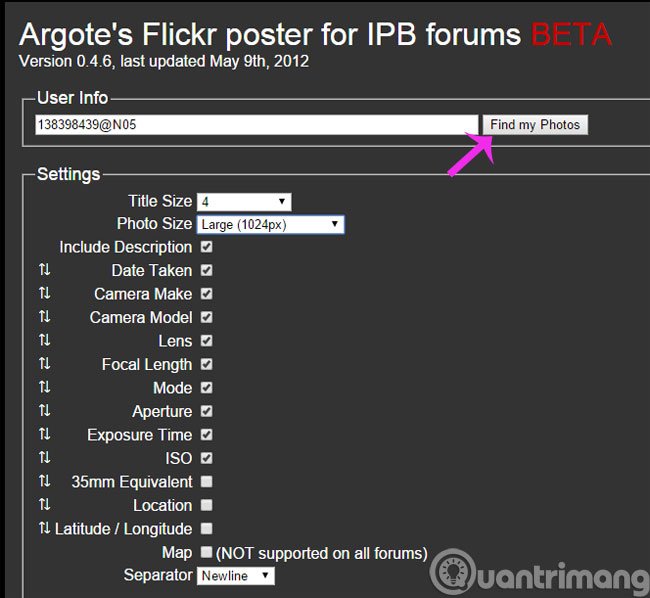Viewport: 650px width, 598px height.
Task: Uncheck the Exposure Time checkbox
Action: point(206,435)
